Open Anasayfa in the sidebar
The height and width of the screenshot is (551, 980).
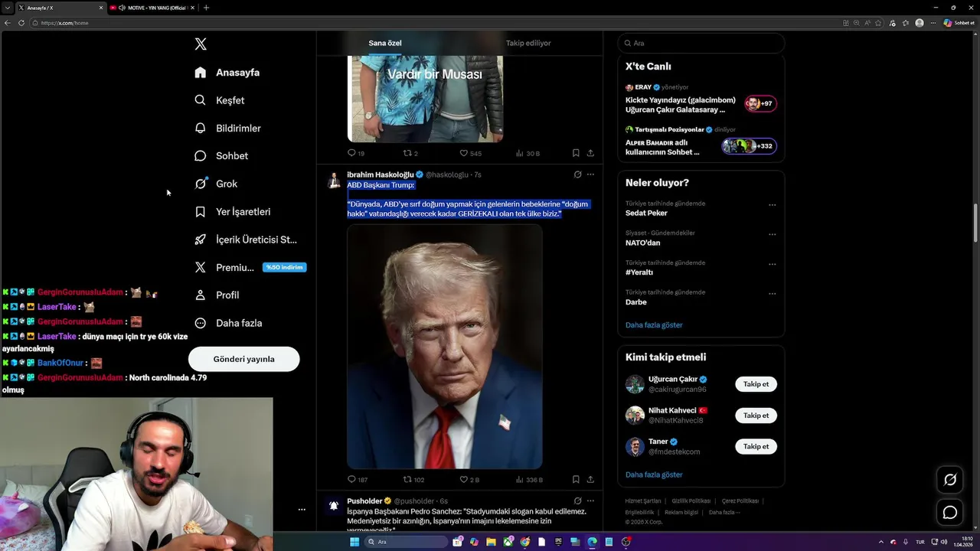[227, 73]
